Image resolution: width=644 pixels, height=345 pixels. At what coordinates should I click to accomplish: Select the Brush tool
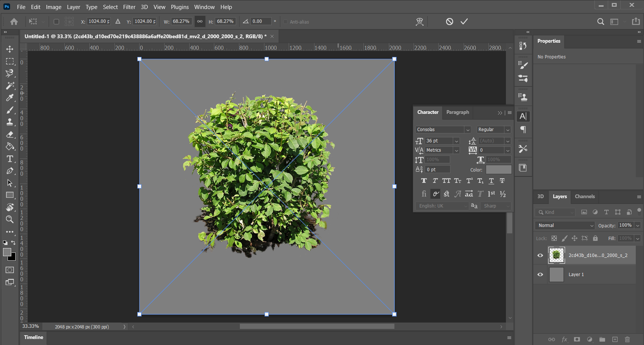10,110
